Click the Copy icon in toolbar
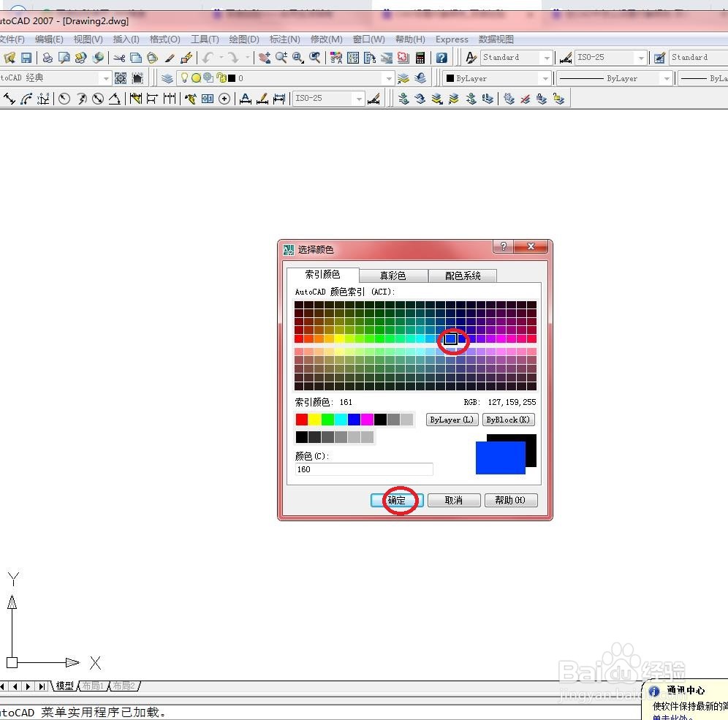The image size is (728, 720). click(136, 58)
